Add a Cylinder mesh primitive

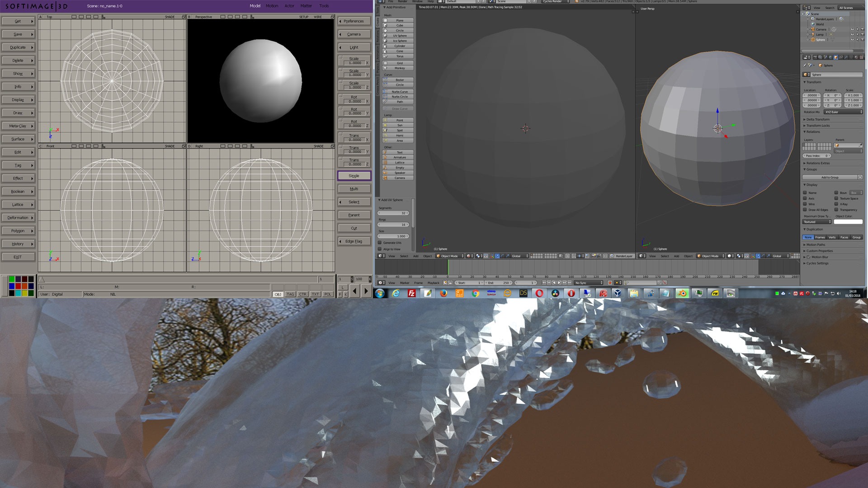(398, 46)
